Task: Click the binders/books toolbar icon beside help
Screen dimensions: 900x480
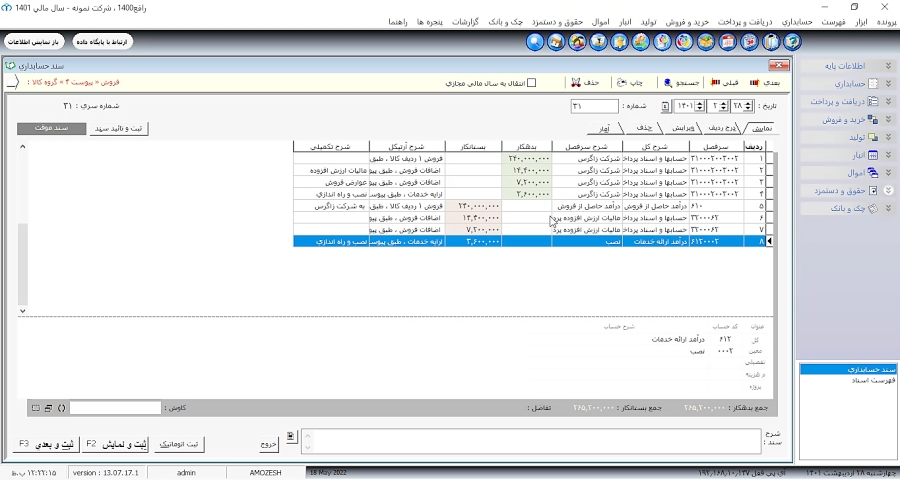Action: click(771, 42)
